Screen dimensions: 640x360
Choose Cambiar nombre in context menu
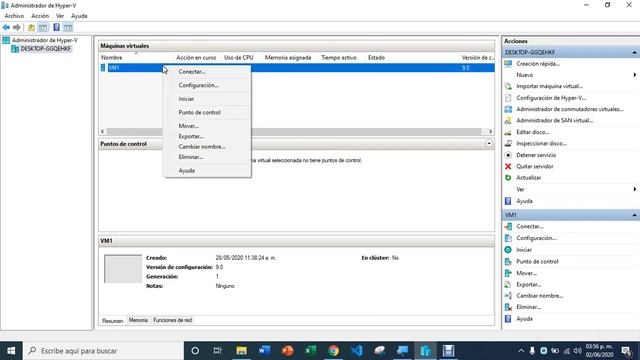[x=207, y=147]
